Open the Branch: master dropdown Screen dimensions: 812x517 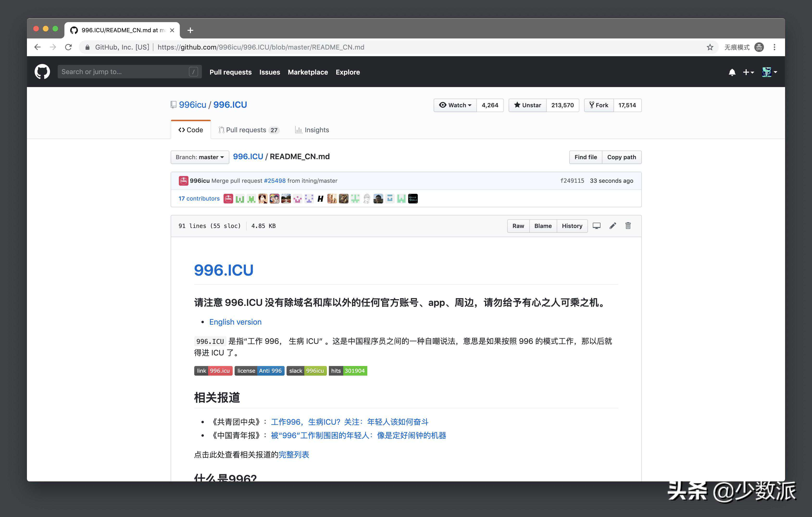tap(200, 157)
